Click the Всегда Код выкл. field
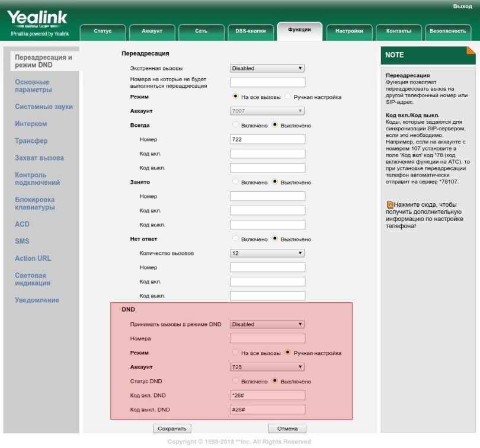Image resolution: width=480 pixels, height=448 pixels. tap(267, 168)
